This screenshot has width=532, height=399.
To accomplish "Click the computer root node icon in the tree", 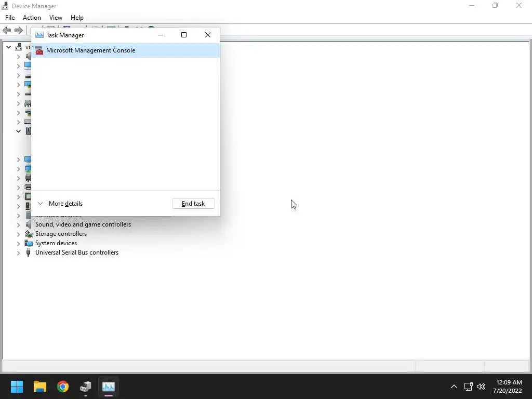I will point(19,47).
